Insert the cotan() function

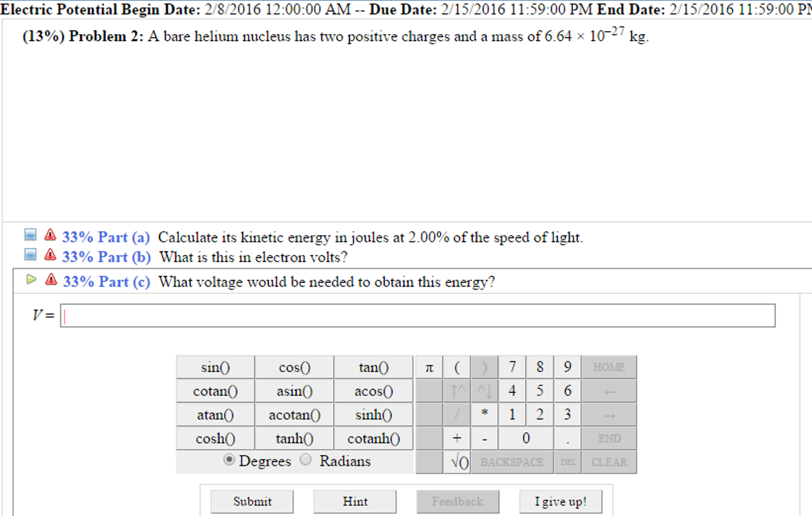click(215, 391)
